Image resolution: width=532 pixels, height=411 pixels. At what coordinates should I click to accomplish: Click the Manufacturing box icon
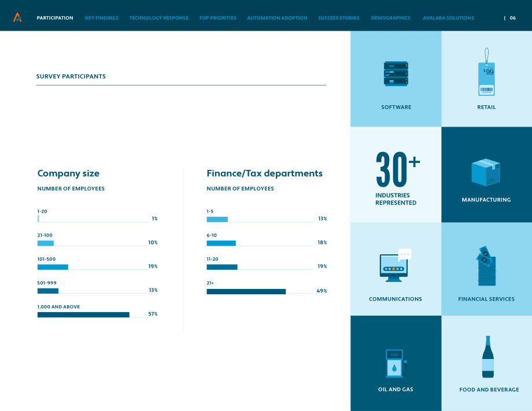click(486, 172)
